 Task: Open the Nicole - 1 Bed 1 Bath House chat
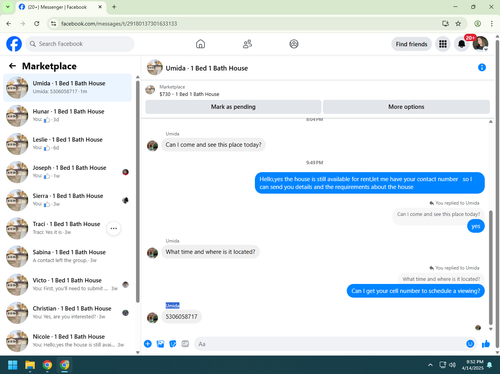[67, 341]
